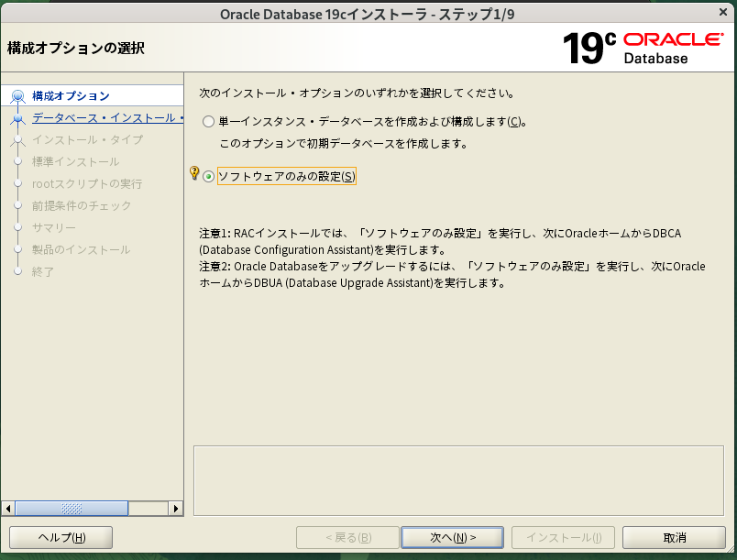Close the Oracle installer window
737x560 pixels.
(723, 13)
